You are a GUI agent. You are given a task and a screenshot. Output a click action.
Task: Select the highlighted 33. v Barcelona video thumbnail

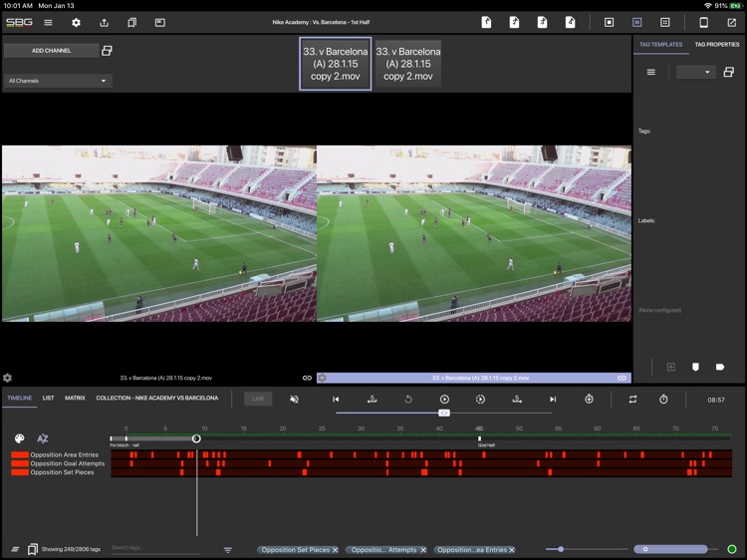pyautogui.click(x=336, y=64)
